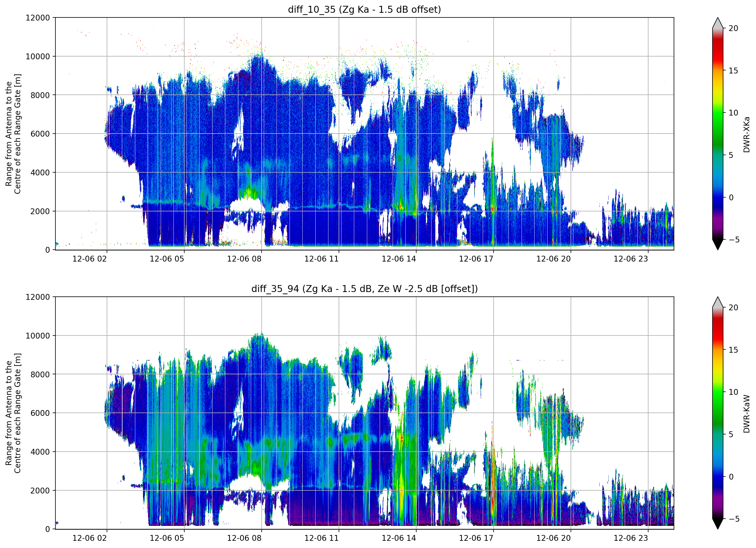Viewport: 756px width, 548px height.
Task: Click '12-06 02' tick label under top plot
Action: (90, 259)
